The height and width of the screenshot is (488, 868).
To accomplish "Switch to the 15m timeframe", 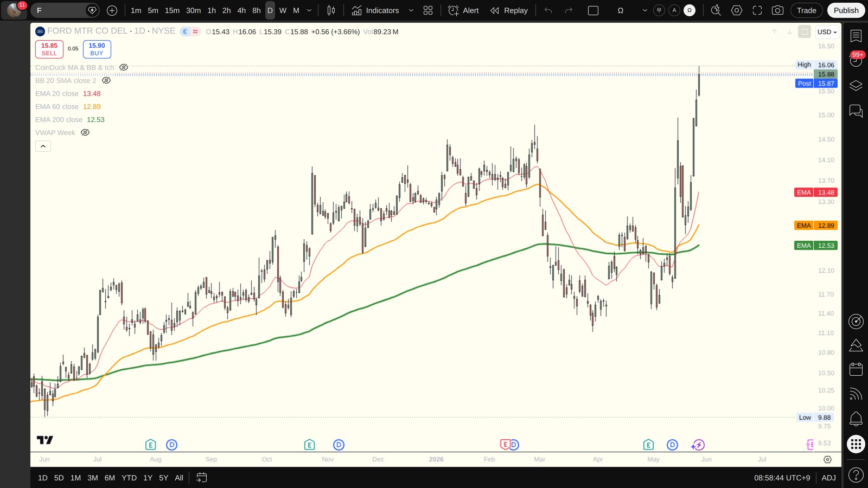I will tap(172, 10).
